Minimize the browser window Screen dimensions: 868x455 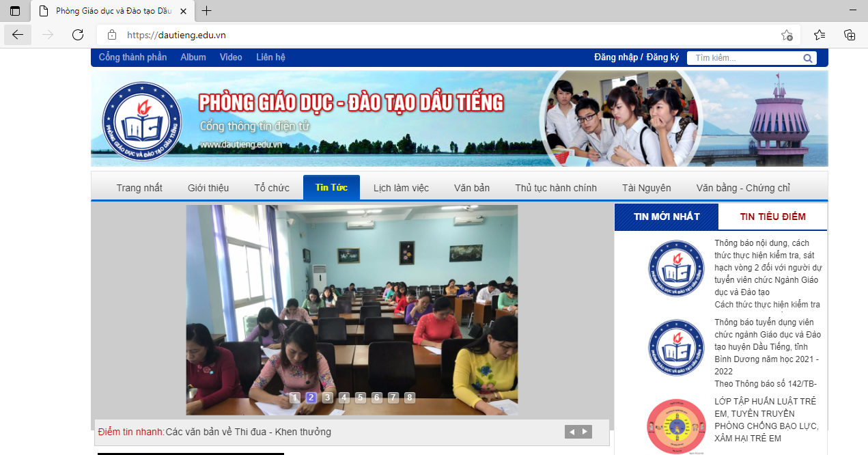852,11
